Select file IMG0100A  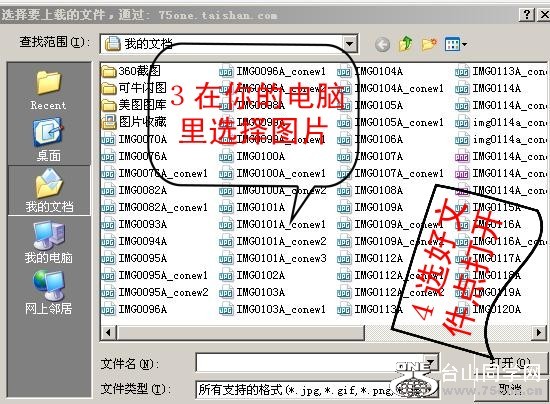(x=252, y=156)
